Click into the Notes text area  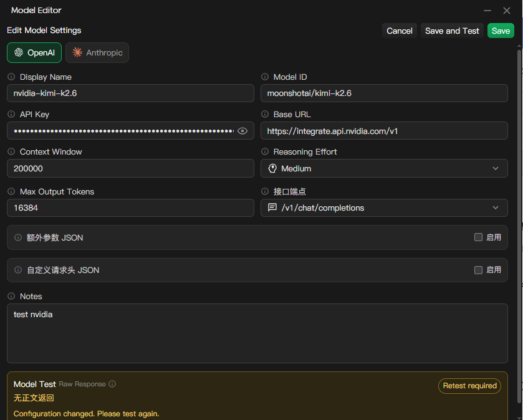(x=257, y=333)
